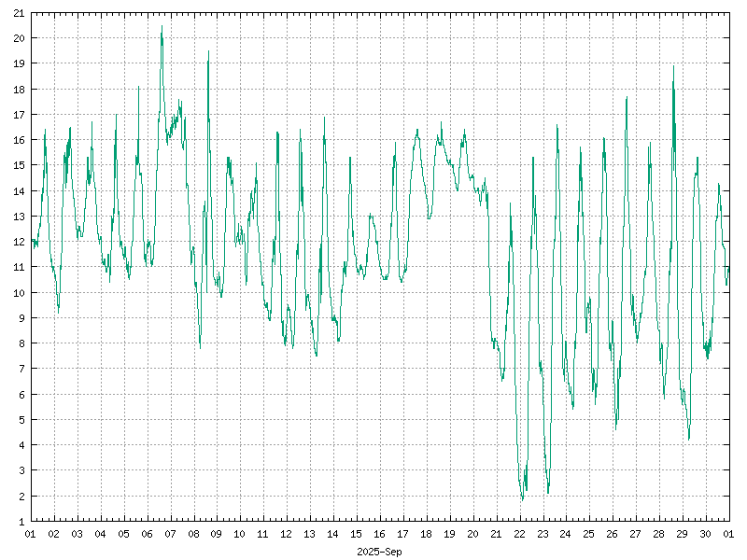
Task: Click the y-axis value label 15
Action: 19,165
